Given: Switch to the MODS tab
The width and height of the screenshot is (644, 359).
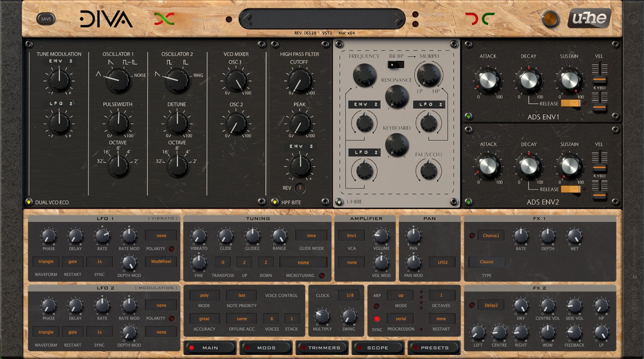Looking at the screenshot, I should tap(266, 347).
